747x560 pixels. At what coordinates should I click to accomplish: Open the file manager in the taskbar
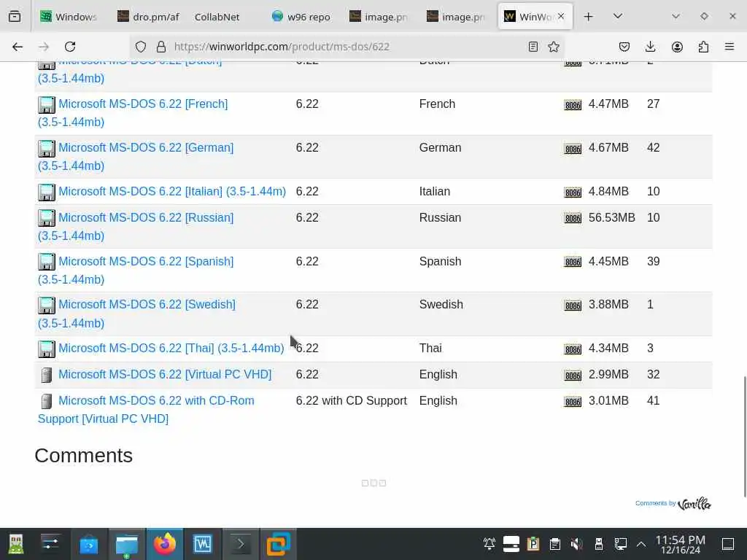[127, 544]
